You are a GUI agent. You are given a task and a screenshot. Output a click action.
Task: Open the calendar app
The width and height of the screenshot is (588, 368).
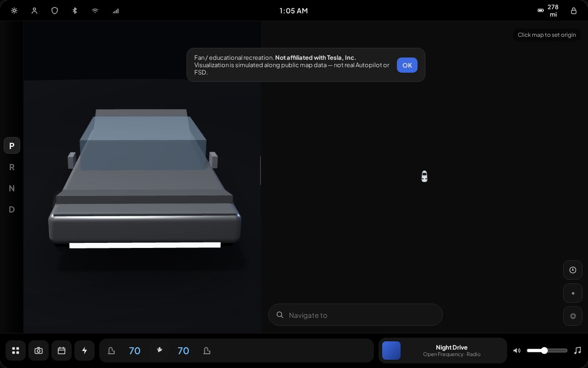click(x=62, y=351)
